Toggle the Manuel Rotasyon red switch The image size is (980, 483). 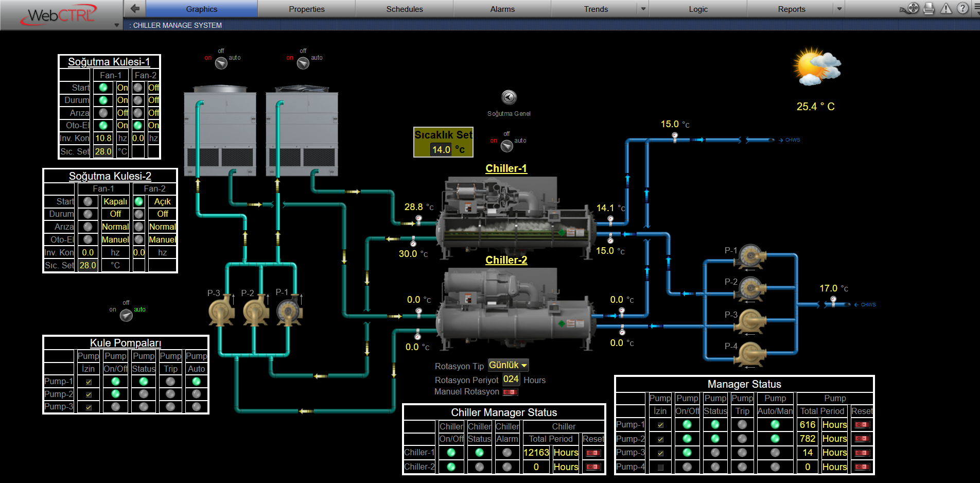pyautogui.click(x=510, y=392)
